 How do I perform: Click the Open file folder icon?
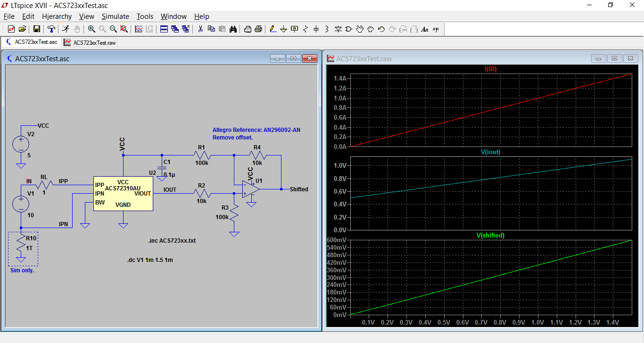tap(22, 29)
